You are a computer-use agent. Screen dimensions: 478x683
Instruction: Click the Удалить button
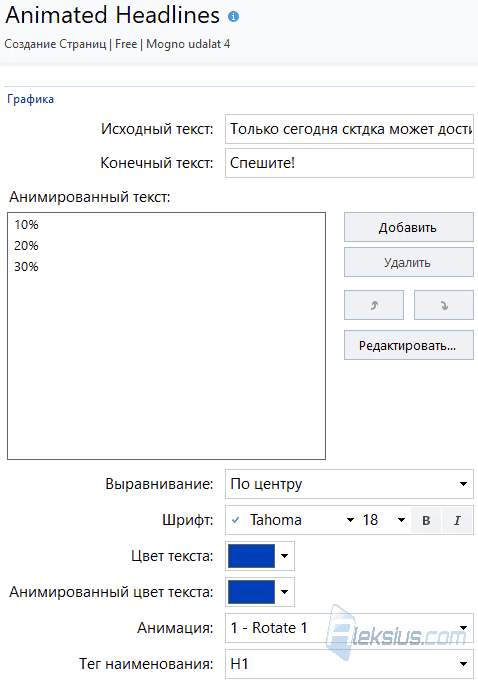tap(409, 262)
